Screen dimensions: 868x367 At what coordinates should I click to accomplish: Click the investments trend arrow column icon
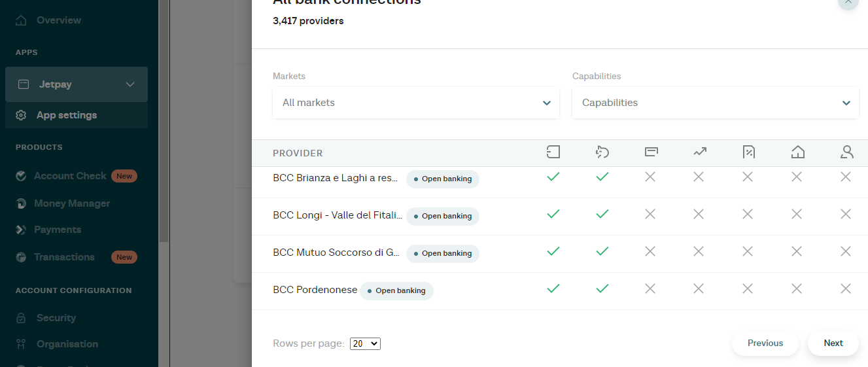700,152
